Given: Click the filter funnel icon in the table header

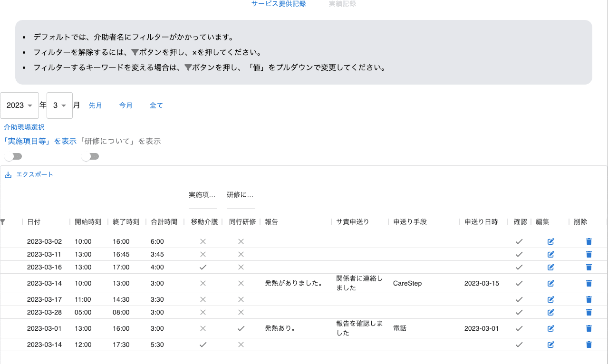Looking at the screenshot, I should pyautogui.click(x=3, y=222).
